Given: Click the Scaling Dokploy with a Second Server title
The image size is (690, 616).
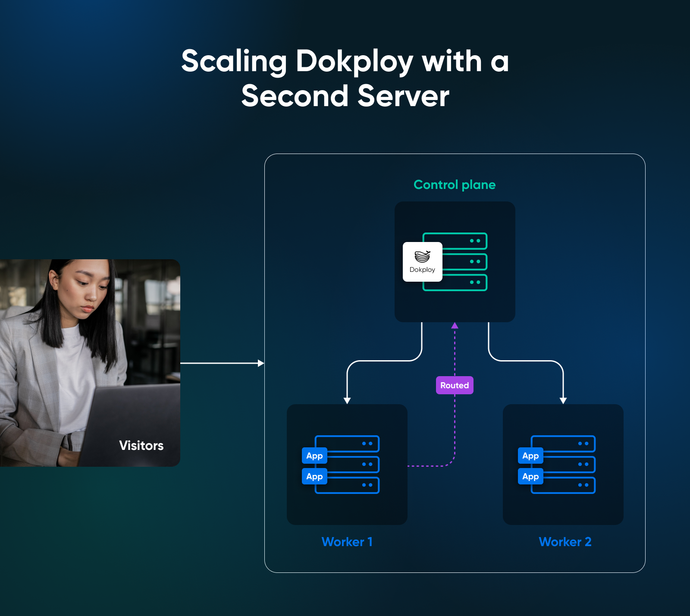Looking at the screenshot, I should (345, 78).
